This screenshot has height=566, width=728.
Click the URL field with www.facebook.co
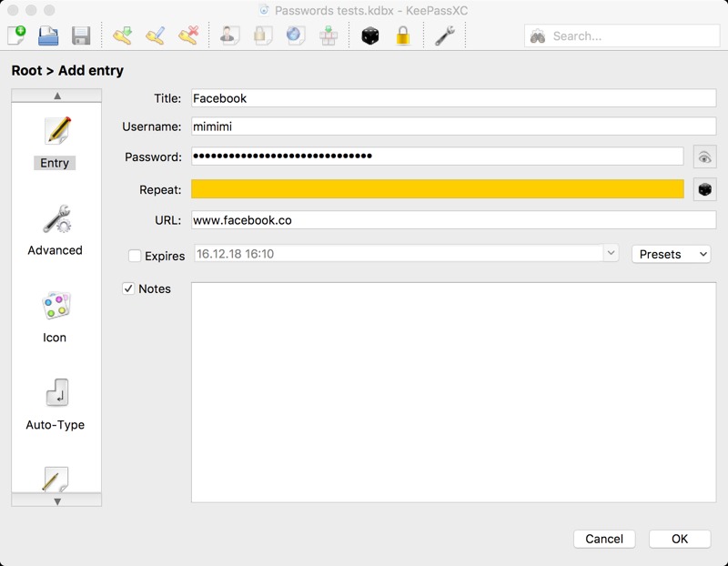click(x=453, y=220)
